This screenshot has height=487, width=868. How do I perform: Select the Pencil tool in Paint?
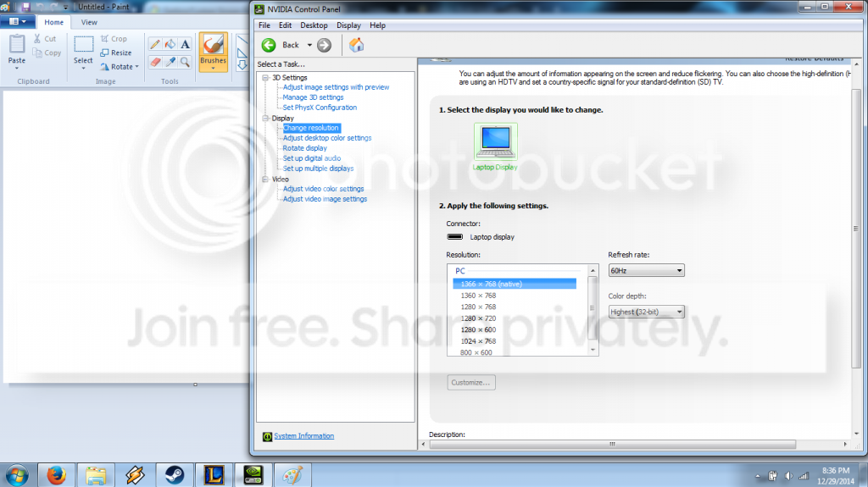(x=155, y=44)
